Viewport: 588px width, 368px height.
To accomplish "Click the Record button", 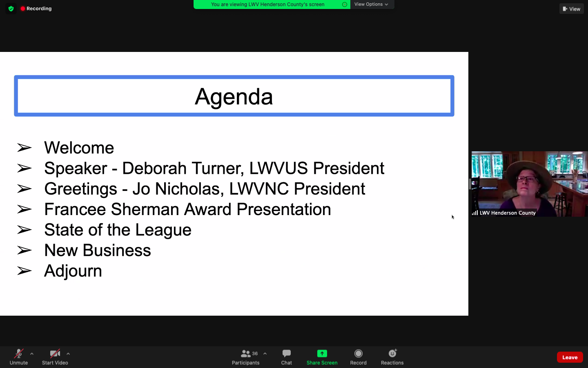I will point(359,357).
